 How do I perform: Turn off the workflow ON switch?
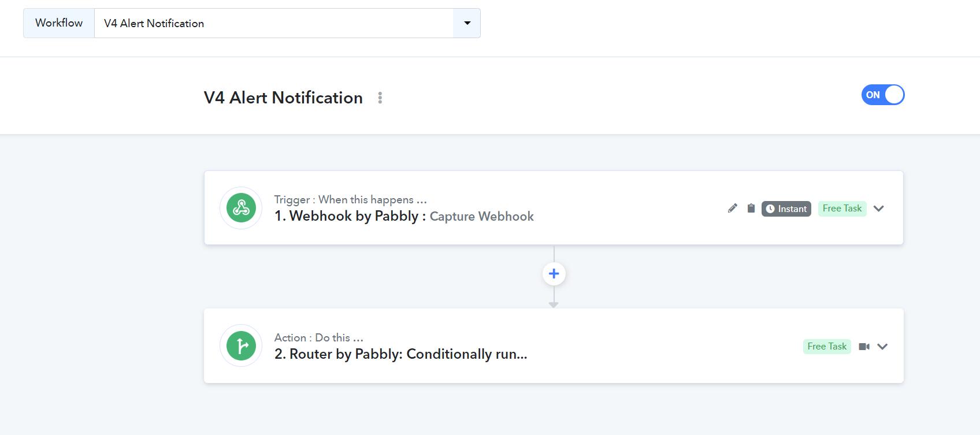882,95
